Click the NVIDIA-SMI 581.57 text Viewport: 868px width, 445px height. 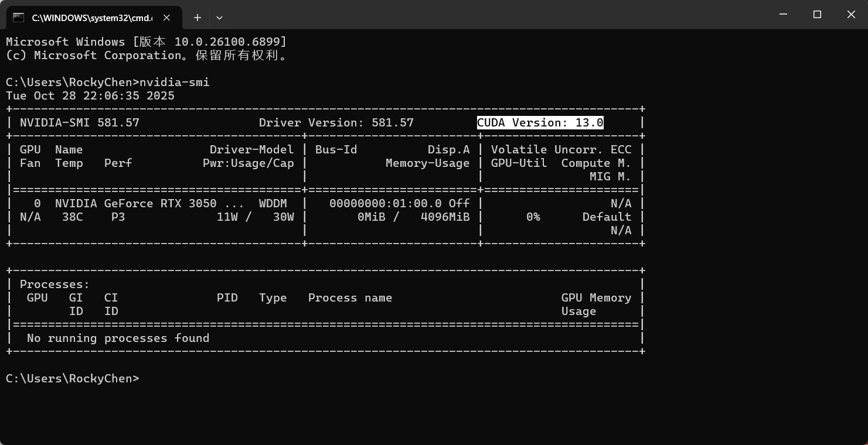[x=80, y=123]
